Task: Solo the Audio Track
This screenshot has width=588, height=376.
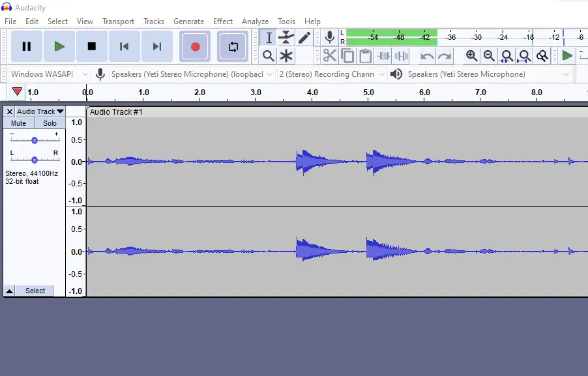Action: pos(50,123)
